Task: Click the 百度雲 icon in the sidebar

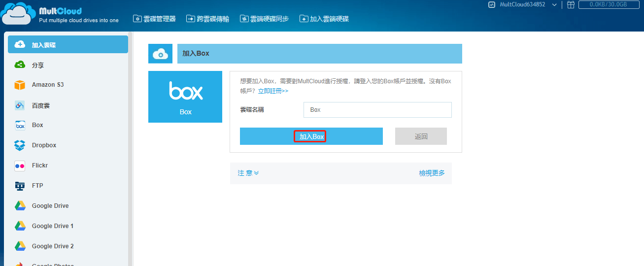Action: point(20,105)
